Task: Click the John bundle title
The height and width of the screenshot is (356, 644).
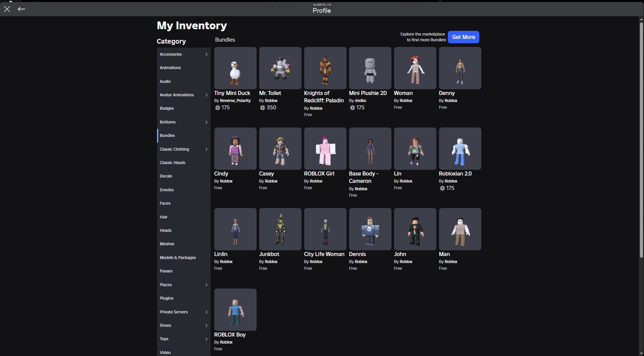Action: pos(400,254)
